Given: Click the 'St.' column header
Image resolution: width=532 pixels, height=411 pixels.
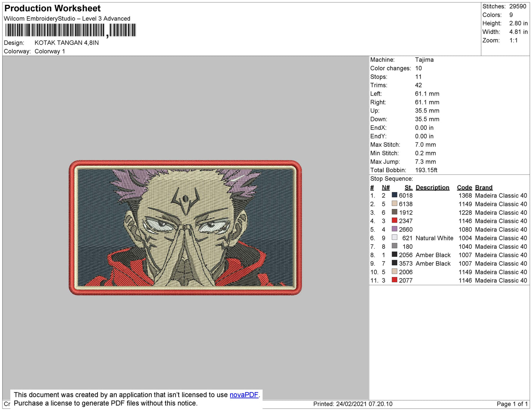Looking at the screenshot, I should 408,188.
